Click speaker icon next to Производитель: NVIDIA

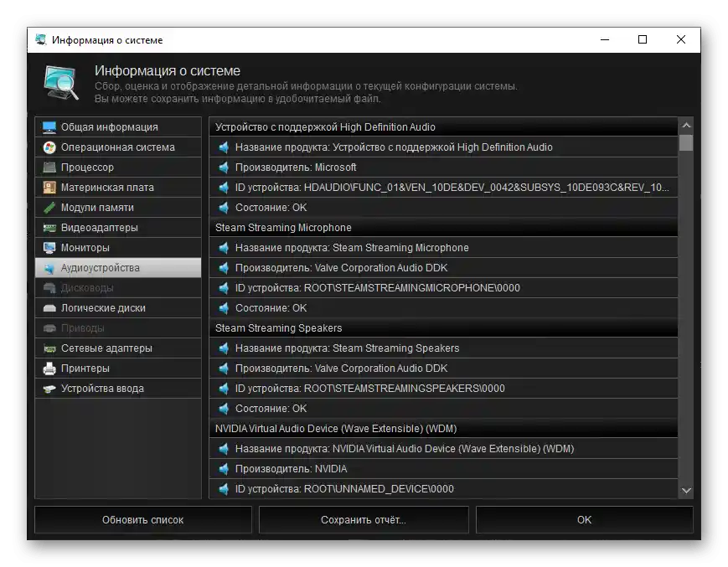pyautogui.click(x=224, y=469)
